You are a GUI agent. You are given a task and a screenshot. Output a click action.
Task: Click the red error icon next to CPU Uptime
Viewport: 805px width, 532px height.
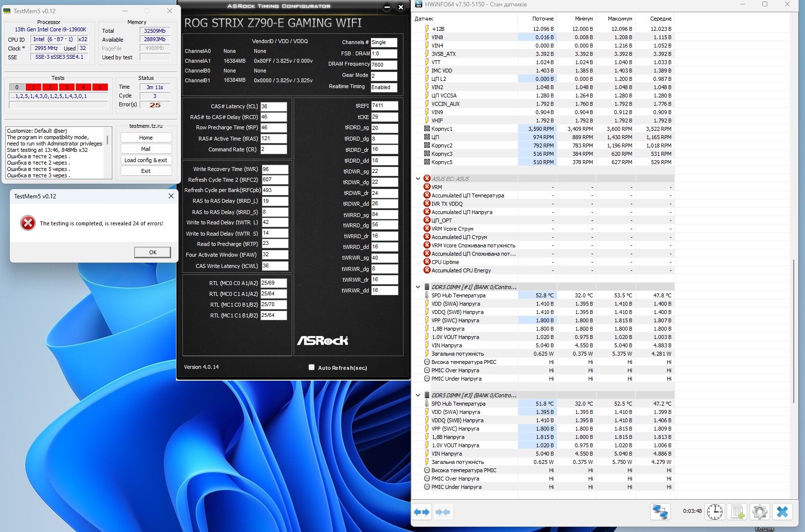427,262
